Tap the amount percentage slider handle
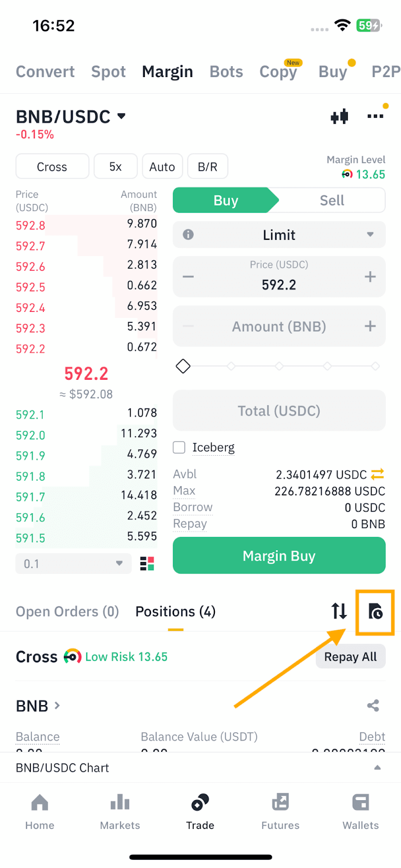This screenshot has width=401, height=868. 183,367
